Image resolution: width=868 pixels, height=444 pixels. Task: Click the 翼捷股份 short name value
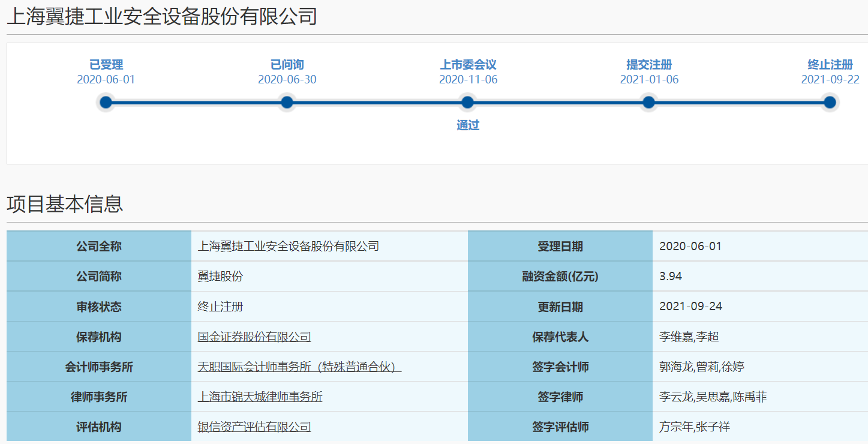coord(220,277)
